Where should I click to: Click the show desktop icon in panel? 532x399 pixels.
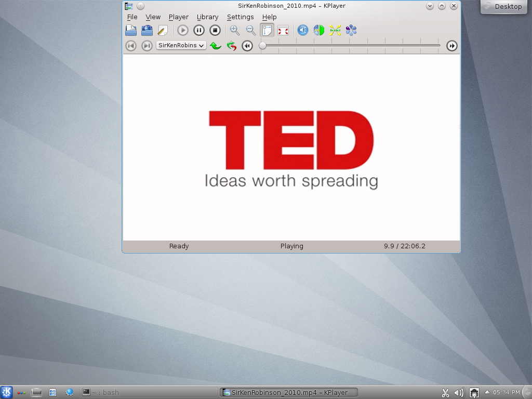pos(36,393)
